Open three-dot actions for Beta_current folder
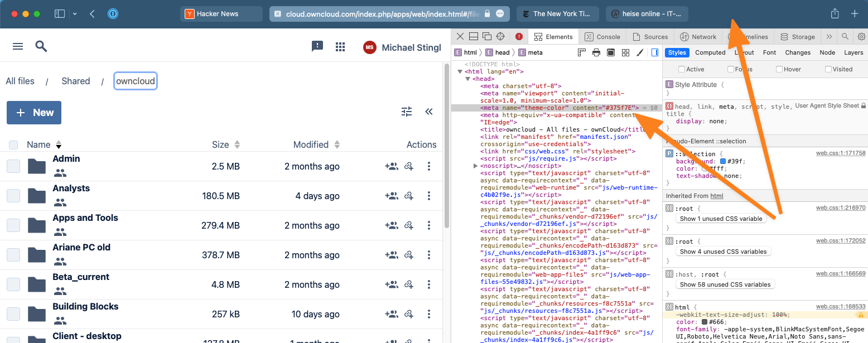868x343 pixels. pos(429,284)
